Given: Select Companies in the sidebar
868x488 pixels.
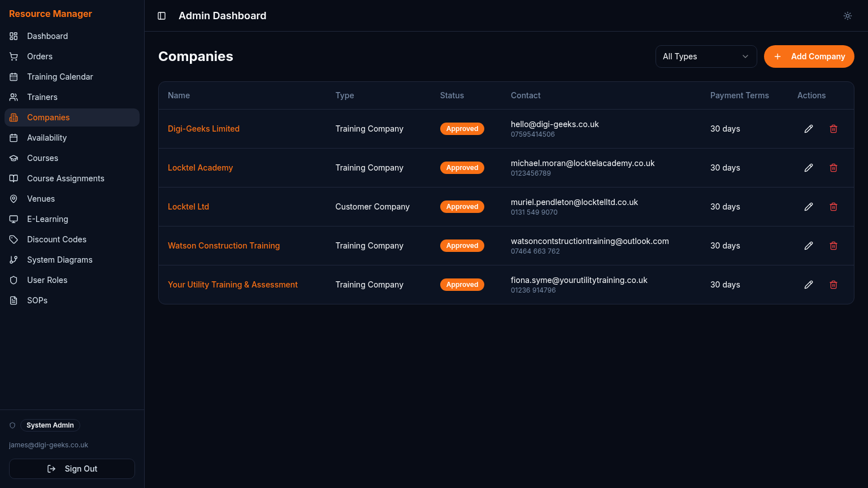Looking at the screenshot, I should tap(72, 117).
